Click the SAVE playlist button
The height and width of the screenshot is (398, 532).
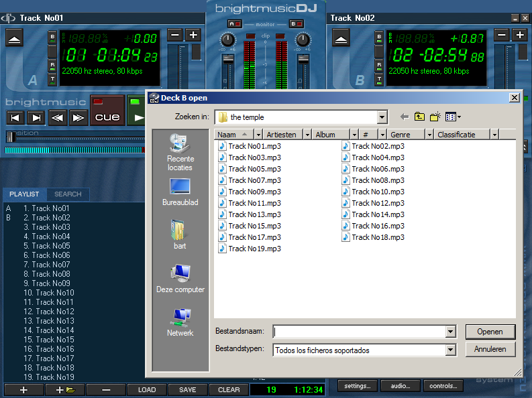(x=188, y=390)
